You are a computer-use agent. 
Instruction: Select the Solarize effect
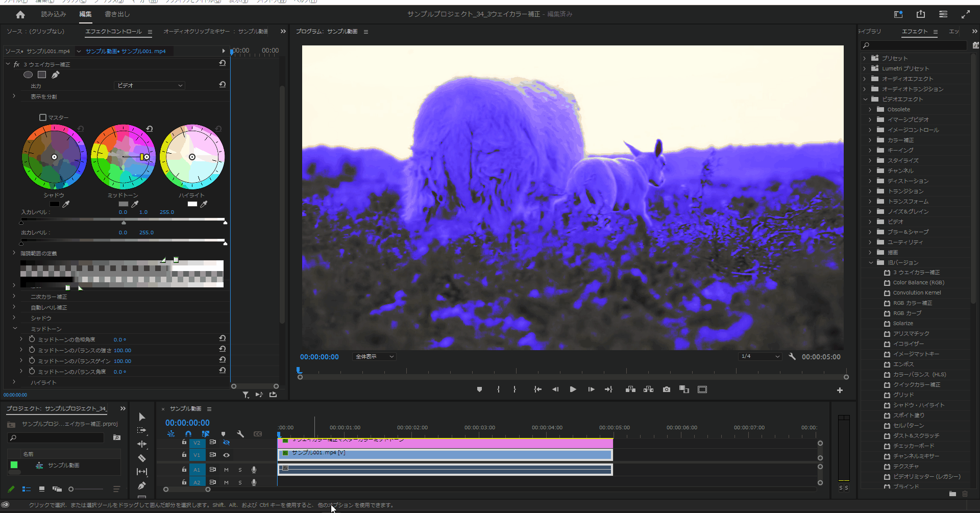pos(903,323)
